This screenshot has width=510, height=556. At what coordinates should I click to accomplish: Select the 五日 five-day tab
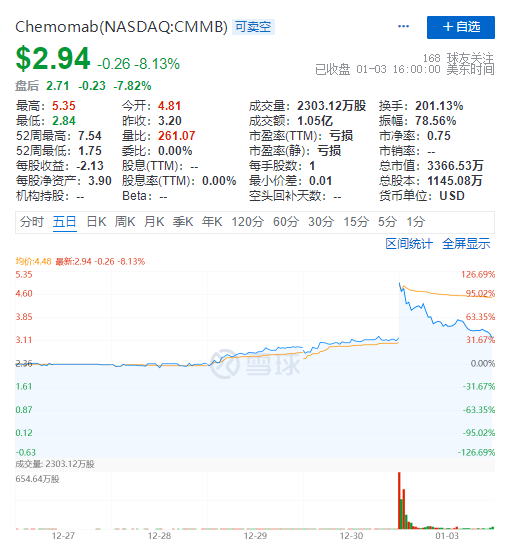[x=65, y=222]
